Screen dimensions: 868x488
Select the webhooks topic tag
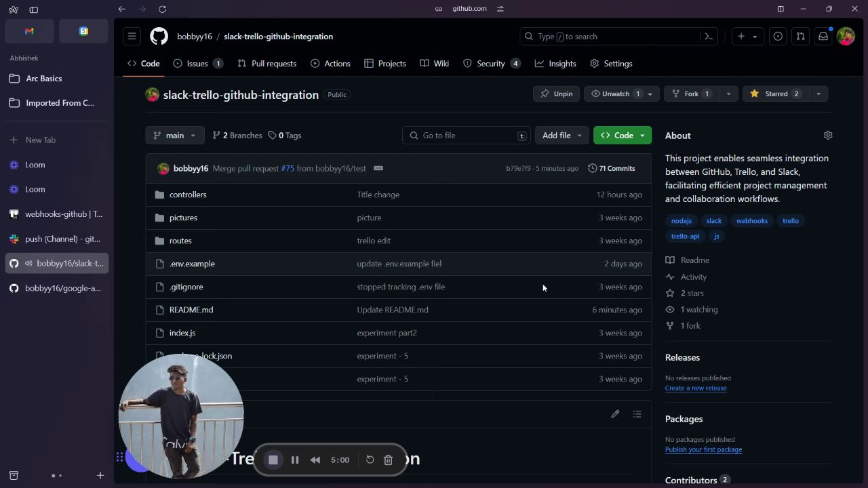752,221
